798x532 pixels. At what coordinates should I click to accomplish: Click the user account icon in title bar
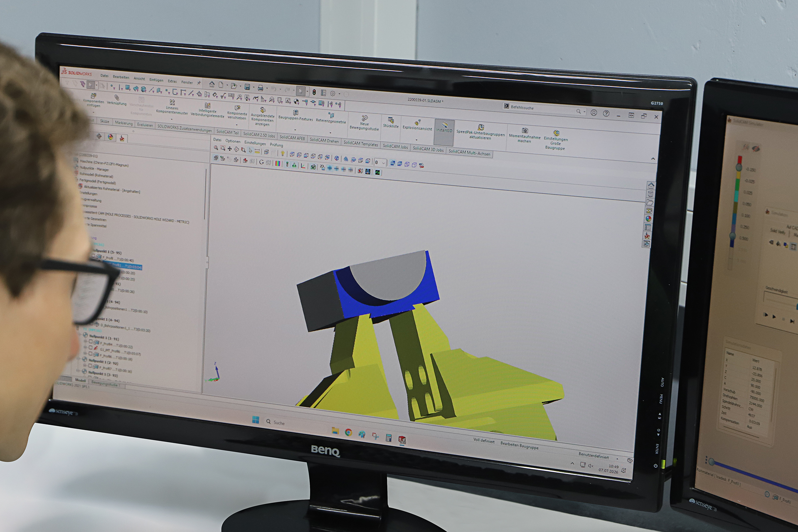coord(594,113)
